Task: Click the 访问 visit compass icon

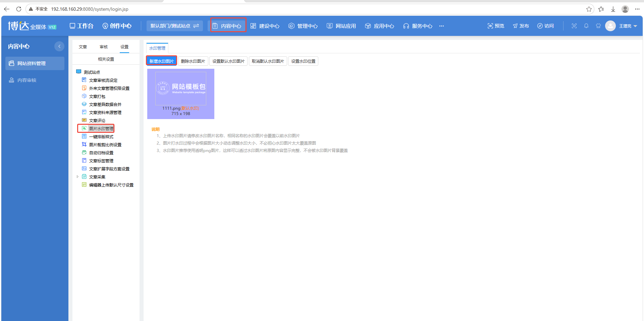Action: 545,26
